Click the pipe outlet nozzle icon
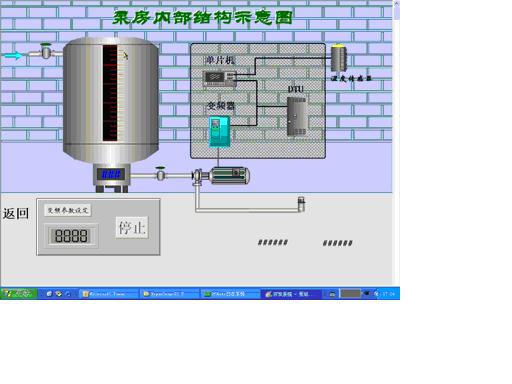 click(x=301, y=204)
